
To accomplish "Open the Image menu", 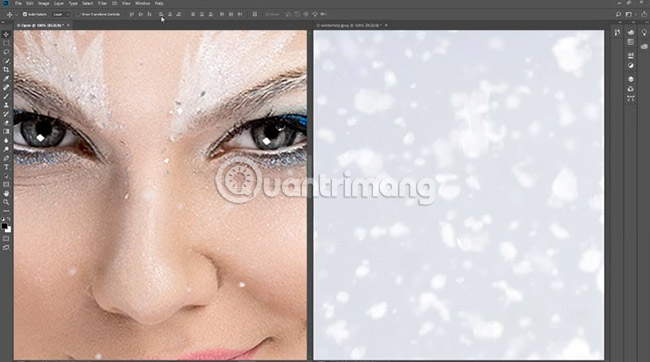I will pyautogui.click(x=44, y=3).
